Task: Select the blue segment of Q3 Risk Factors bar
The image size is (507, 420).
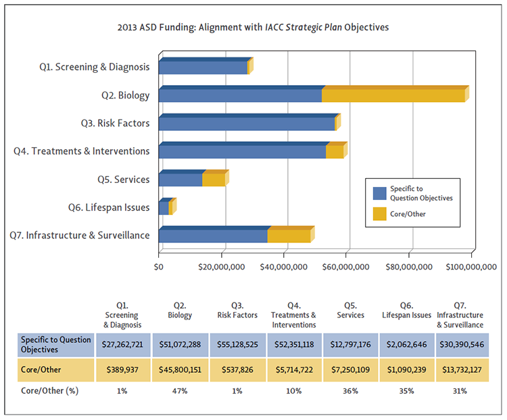Action: 247,124
